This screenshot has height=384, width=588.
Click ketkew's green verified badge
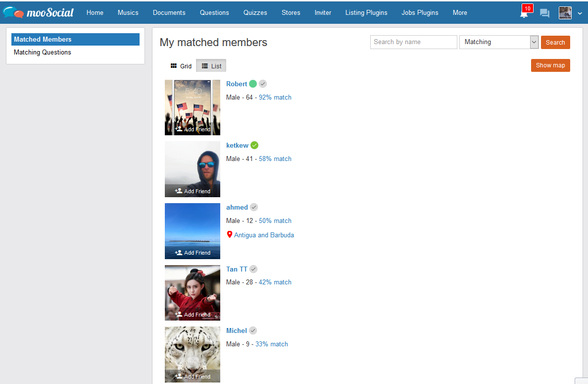(254, 145)
